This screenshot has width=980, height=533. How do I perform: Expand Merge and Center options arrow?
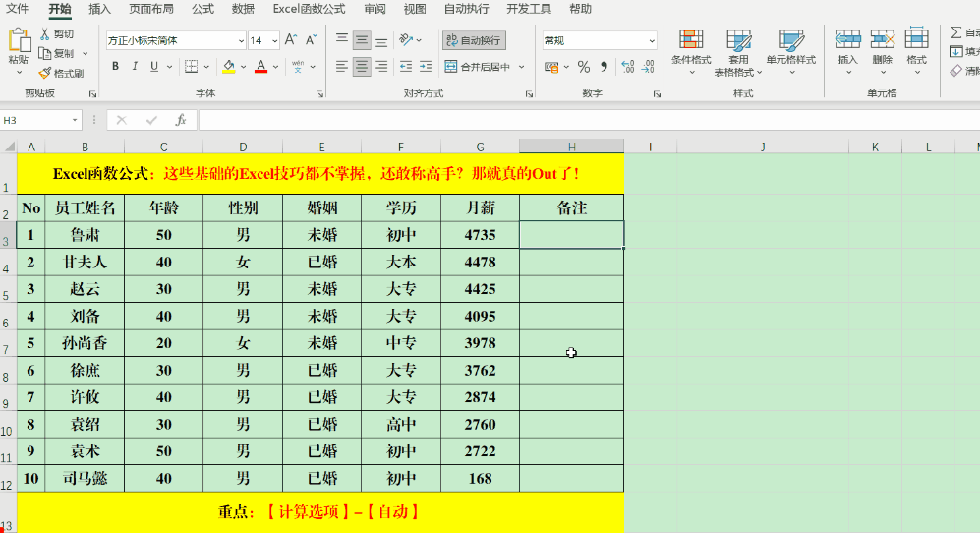pyautogui.click(x=522, y=66)
